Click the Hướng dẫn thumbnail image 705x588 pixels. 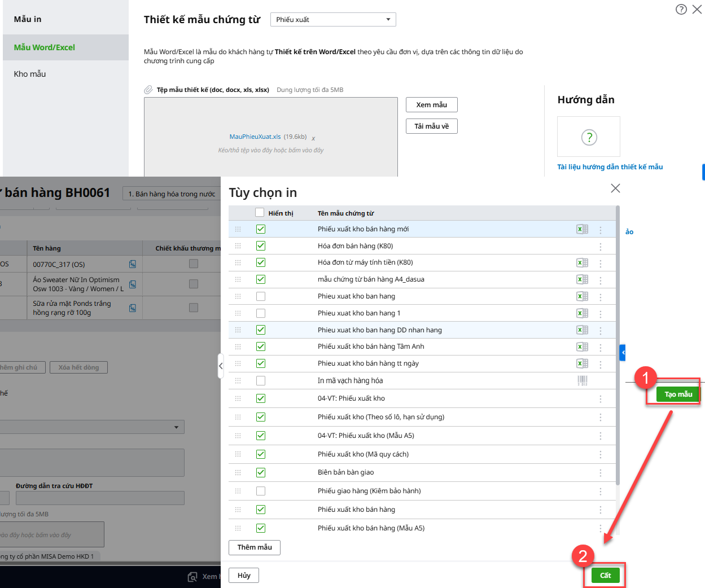pyautogui.click(x=588, y=137)
